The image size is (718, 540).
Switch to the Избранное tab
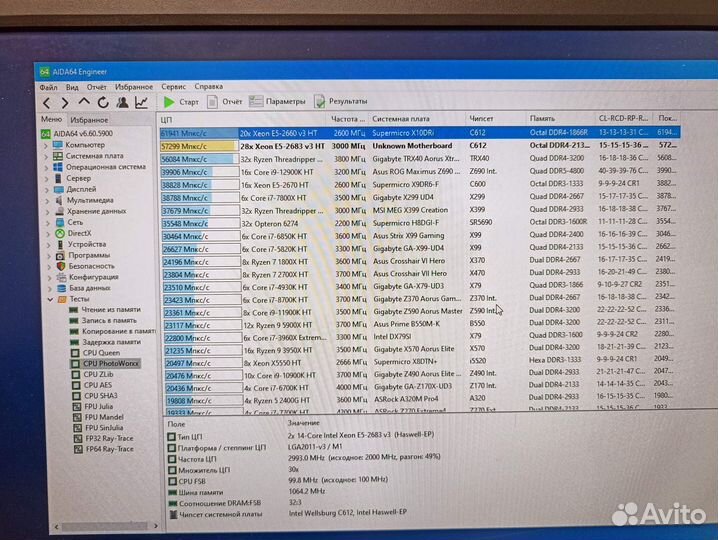click(x=89, y=119)
